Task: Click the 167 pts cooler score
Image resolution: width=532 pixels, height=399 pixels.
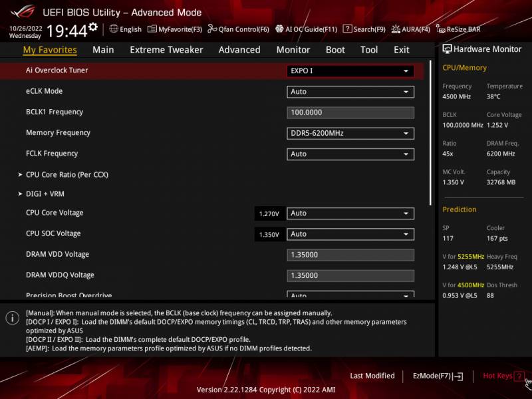Action: click(497, 239)
